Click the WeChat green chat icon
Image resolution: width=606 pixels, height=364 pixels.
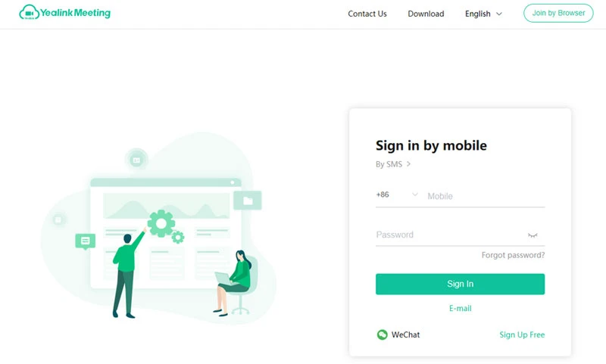pyautogui.click(x=382, y=334)
